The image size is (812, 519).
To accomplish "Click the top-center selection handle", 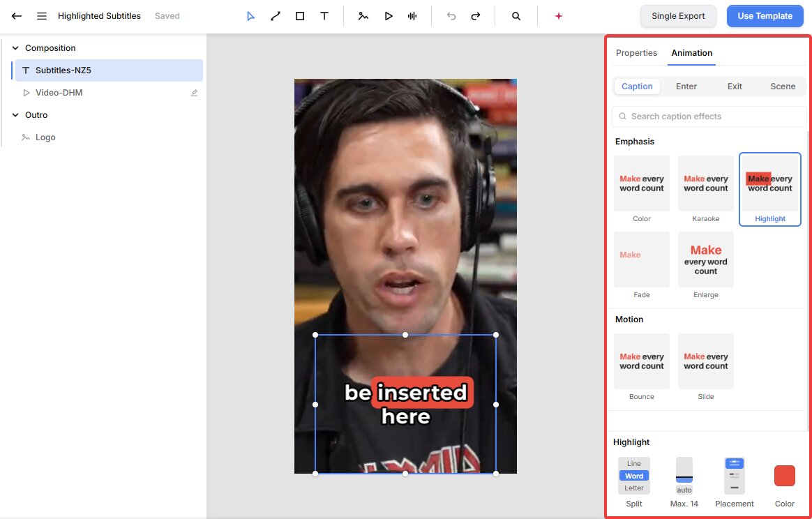I will click(x=405, y=335).
